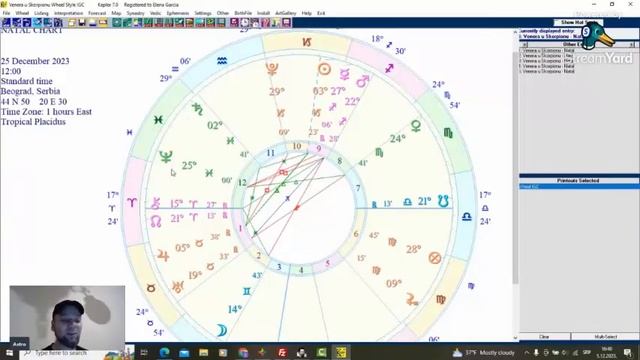Click the North Node glyph at 21° Aries
This screenshot has width=640, height=360.
click(156, 221)
